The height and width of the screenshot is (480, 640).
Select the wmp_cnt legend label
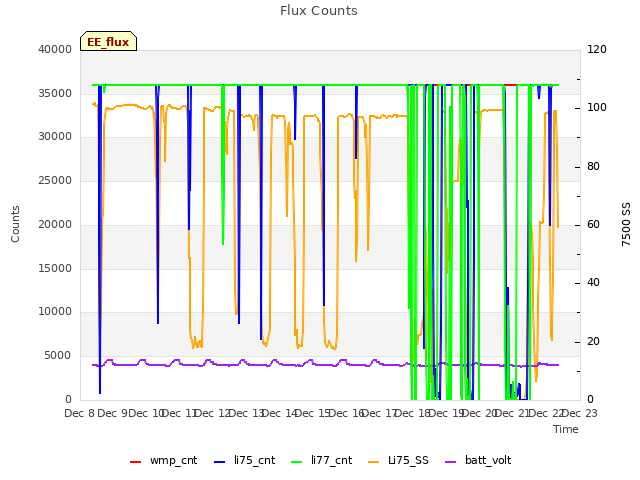pyautogui.click(x=173, y=460)
